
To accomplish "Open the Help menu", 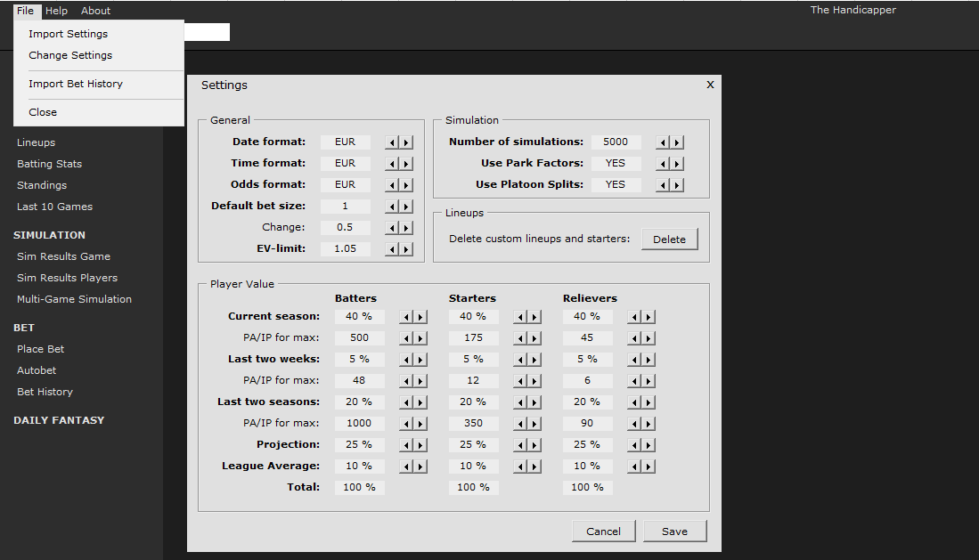I will pos(56,11).
